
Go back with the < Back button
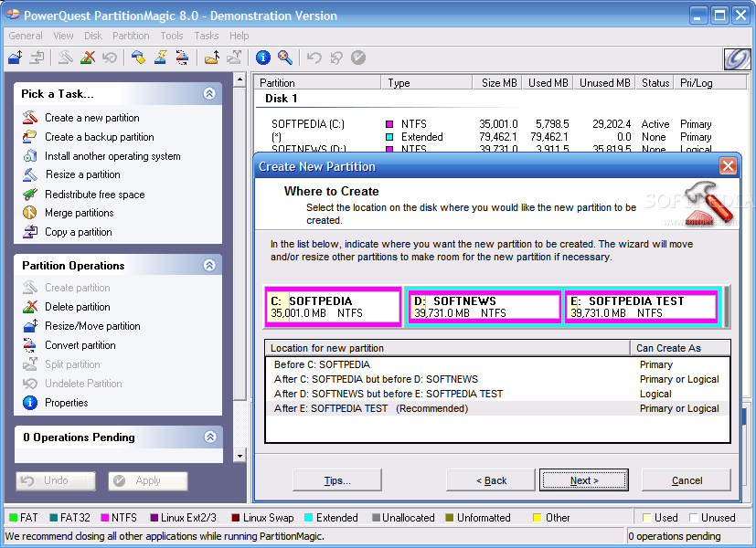(490, 480)
